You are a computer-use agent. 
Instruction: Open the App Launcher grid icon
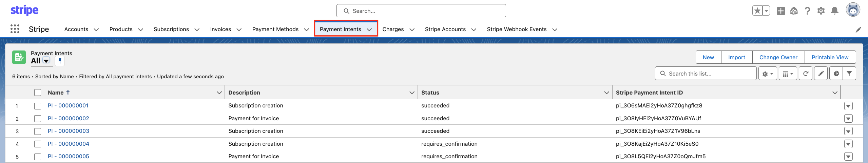click(15, 29)
